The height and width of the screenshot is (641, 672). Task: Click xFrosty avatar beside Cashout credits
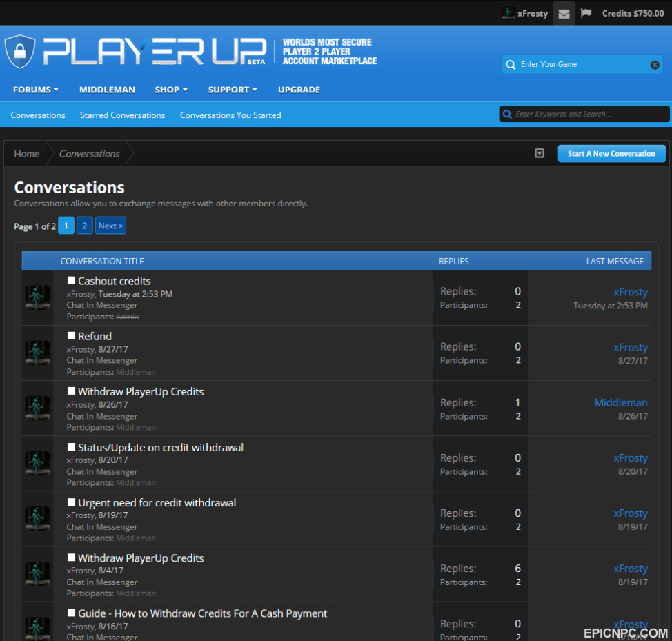[37, 297]
